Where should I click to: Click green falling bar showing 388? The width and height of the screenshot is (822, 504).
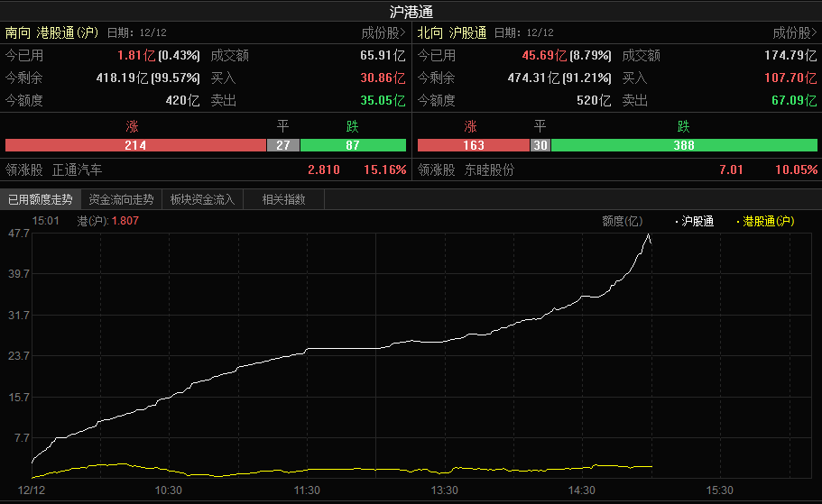click(x=683, y=145)
